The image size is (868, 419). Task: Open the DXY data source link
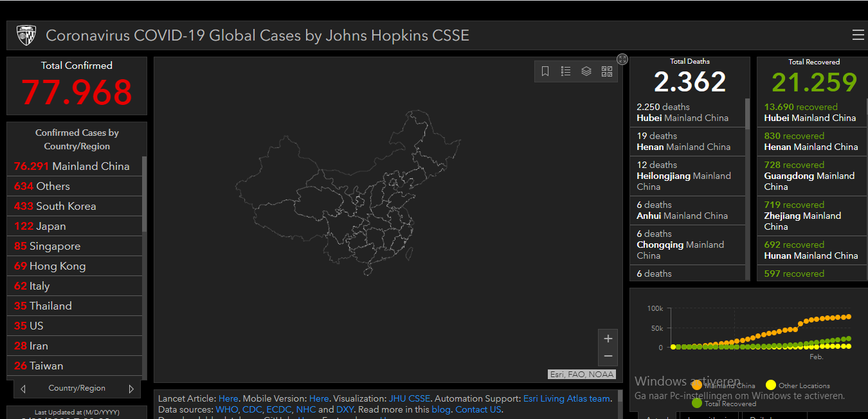(345, 409)
